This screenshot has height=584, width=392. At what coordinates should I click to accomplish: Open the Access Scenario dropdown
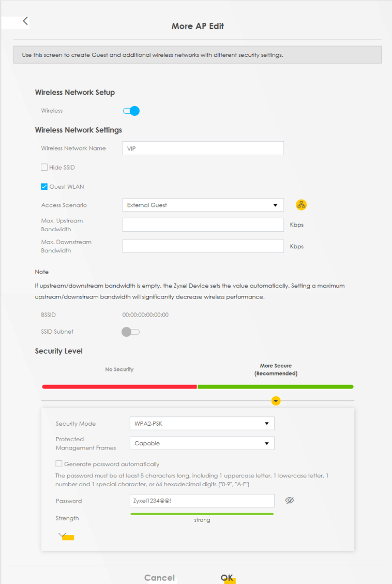coord(203,205)
